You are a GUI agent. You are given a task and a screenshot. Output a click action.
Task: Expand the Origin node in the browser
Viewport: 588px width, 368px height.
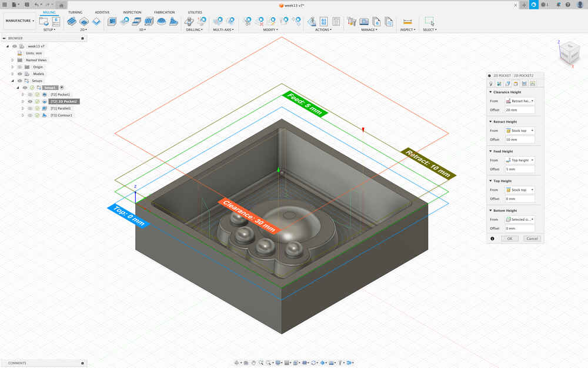point(12,67)
